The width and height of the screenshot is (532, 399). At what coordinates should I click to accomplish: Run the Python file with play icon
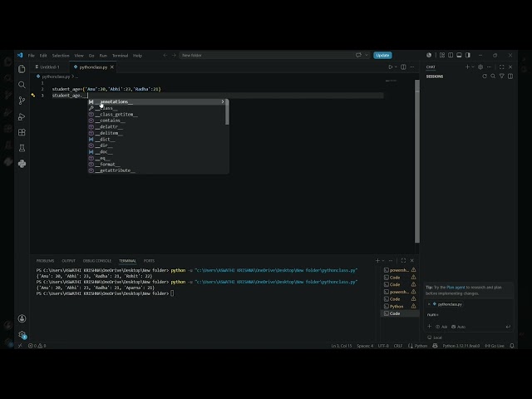pos(391,66)
